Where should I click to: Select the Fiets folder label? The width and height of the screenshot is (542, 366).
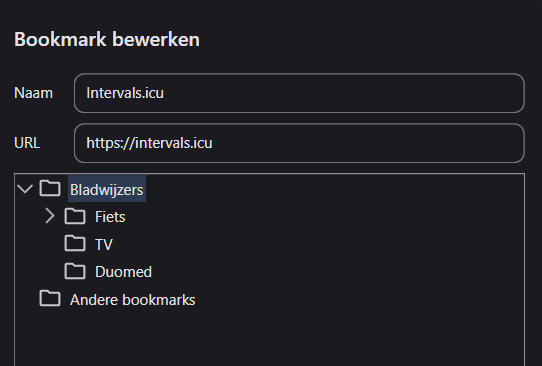click(x=110, y=217)
